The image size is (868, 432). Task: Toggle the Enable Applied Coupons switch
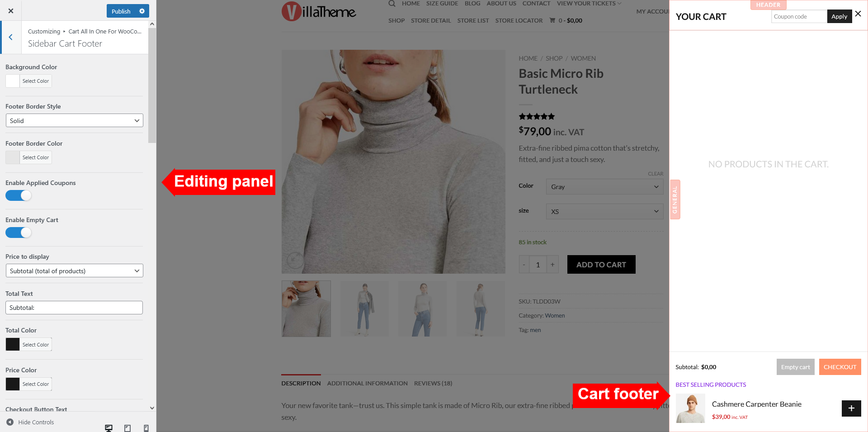coord(19,195)
